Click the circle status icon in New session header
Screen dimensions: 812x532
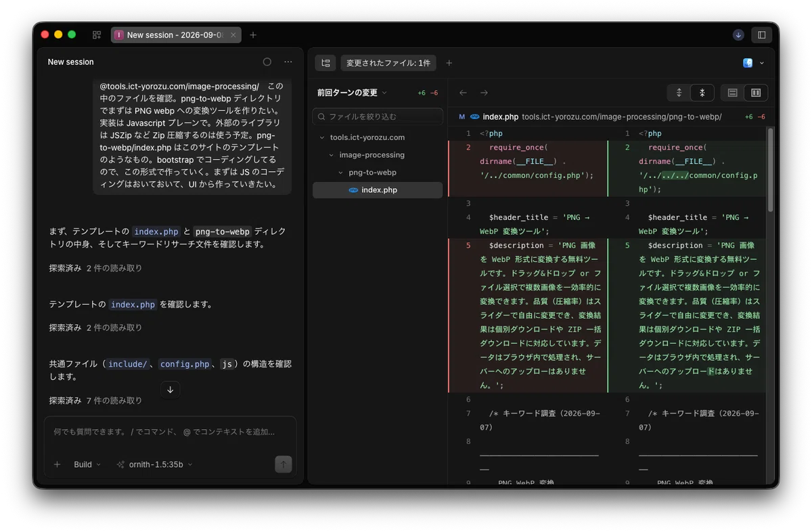(x=267, y=62)
